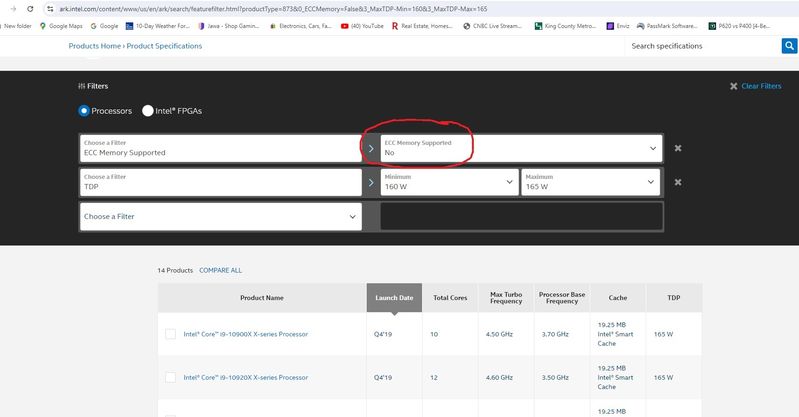The width and height of the screenshot is (799, 417).
Task: Open the Enviz bookmark
Action: tap(618, 25)
